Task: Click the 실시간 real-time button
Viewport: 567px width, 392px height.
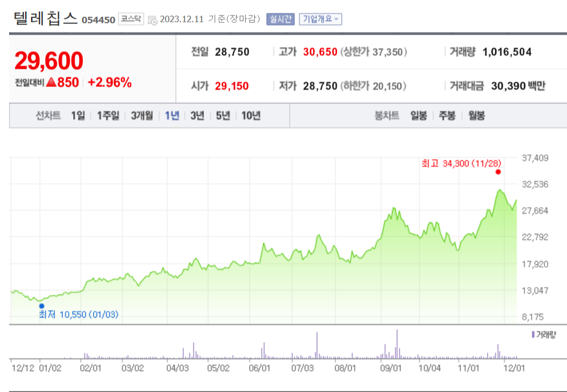Action: coord(280,19)
